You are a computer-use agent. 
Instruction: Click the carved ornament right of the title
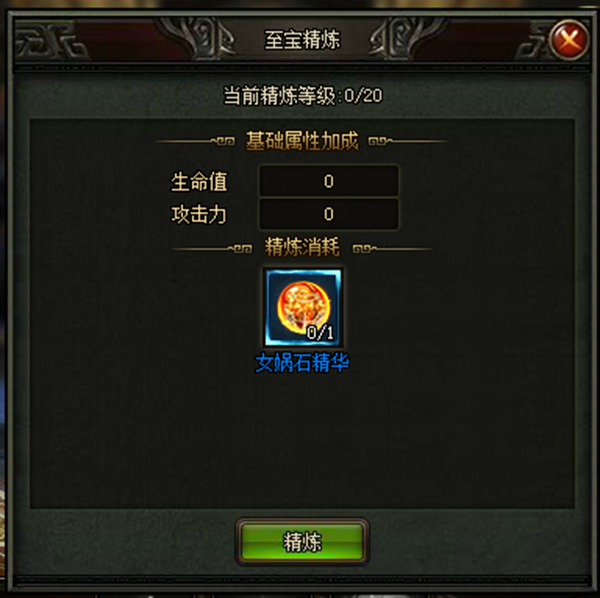[406, 38]
